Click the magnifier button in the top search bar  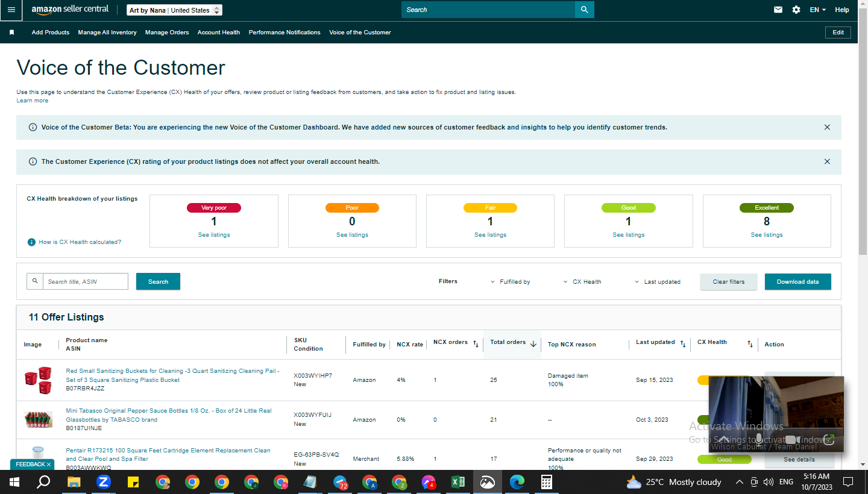click(584, 10)
